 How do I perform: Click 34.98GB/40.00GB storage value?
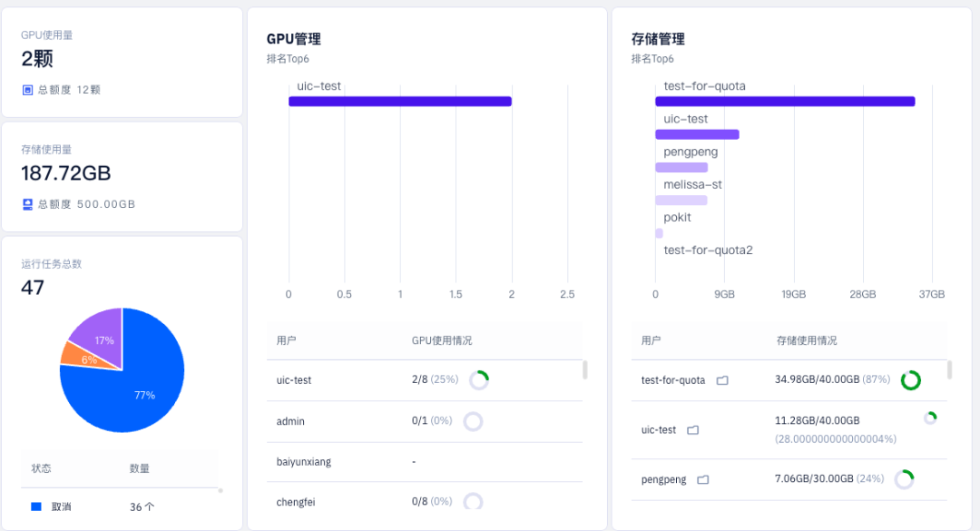coord(817,379)
